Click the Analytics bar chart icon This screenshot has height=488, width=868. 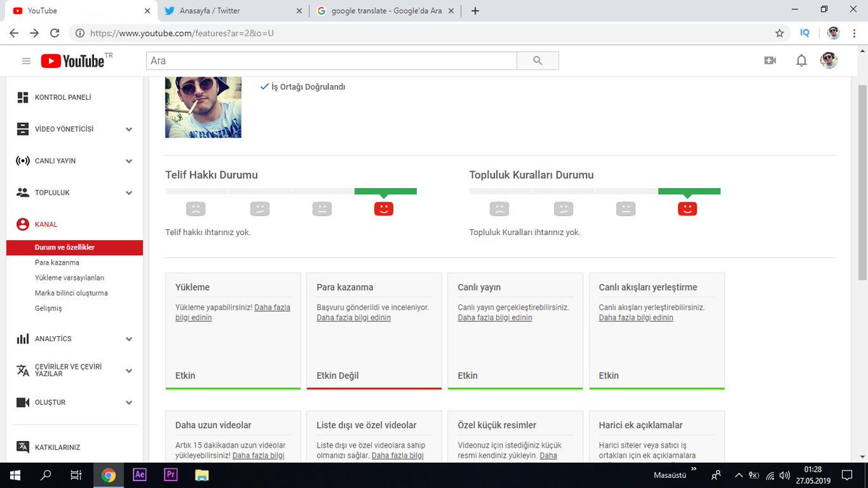tap(22, 338)
